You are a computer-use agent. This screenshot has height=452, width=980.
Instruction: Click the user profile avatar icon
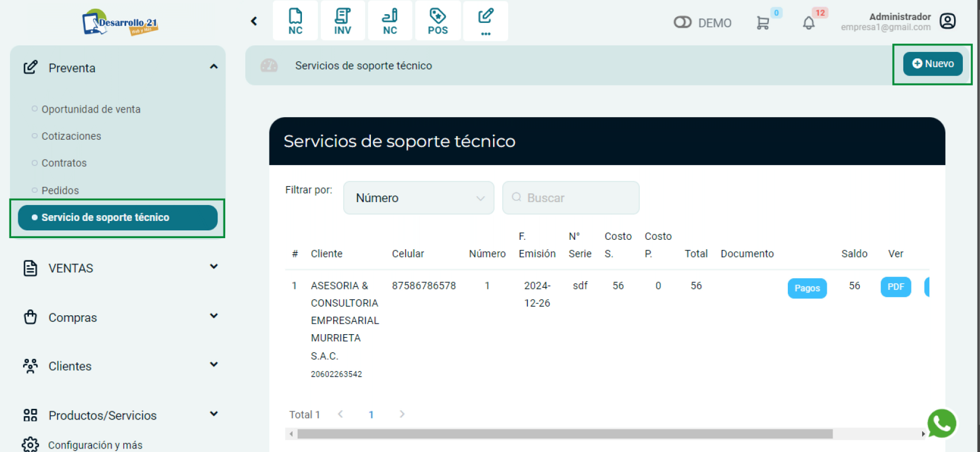[x=948, y=21]
